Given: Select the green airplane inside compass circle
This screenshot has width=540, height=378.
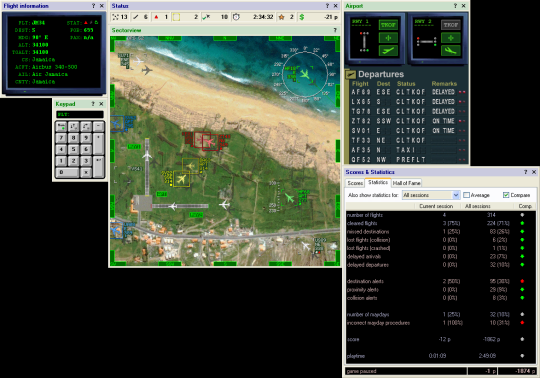Looking at the screenshot, I should point(304,74).
